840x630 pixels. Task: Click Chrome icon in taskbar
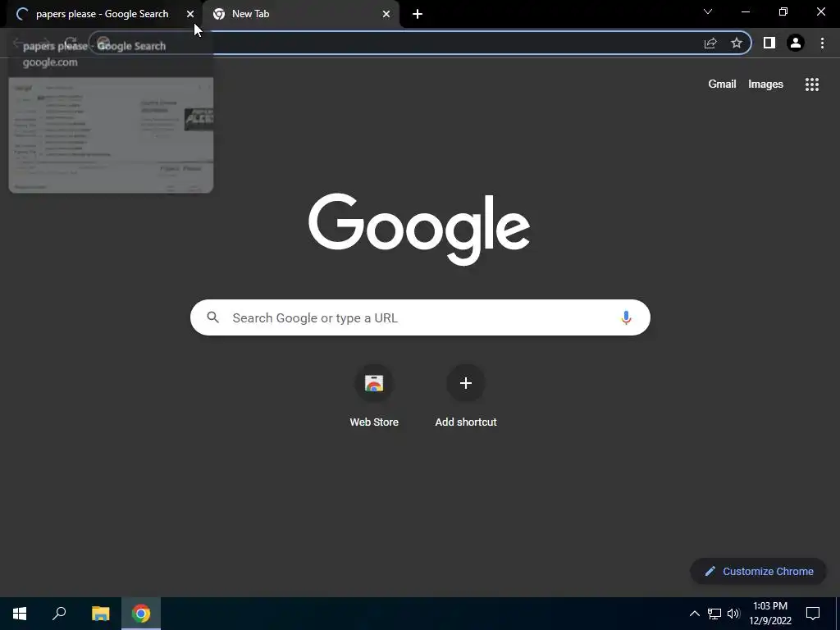pos(141,614)
